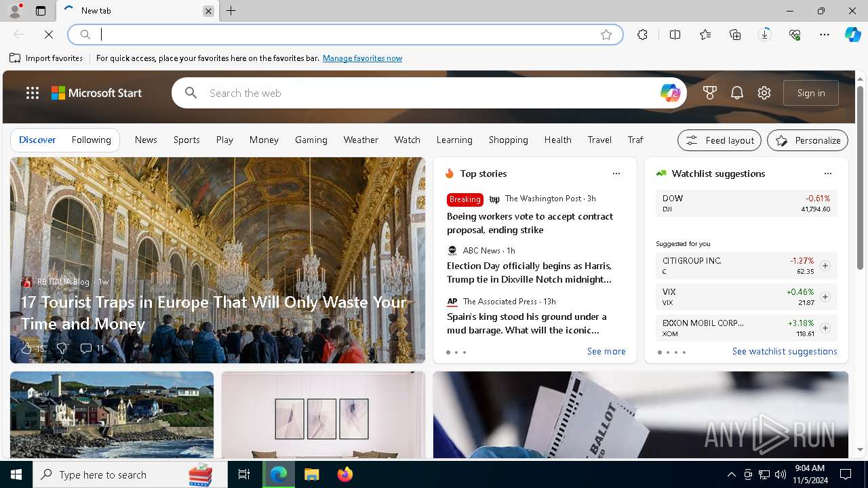Open the Learning category
Viewport: 868px width, 488px height.
[454, 140]
